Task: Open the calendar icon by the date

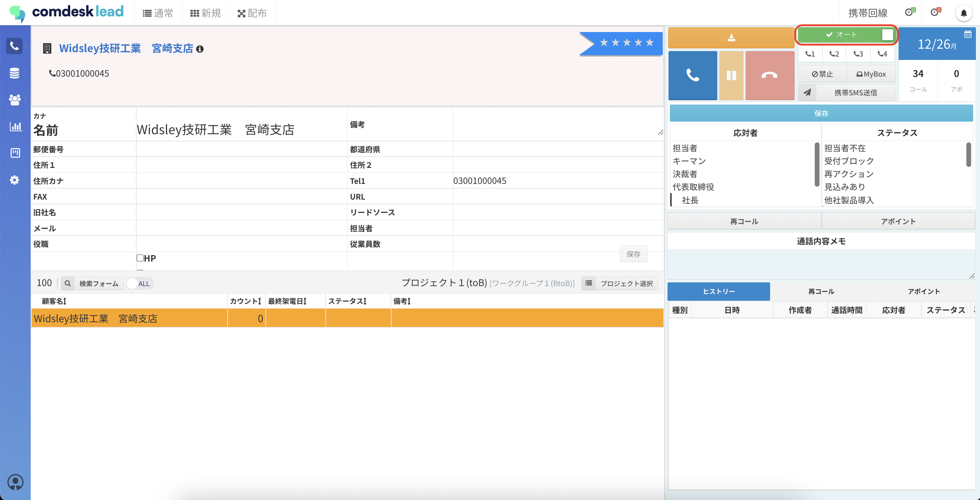Action: click(968, 34)
